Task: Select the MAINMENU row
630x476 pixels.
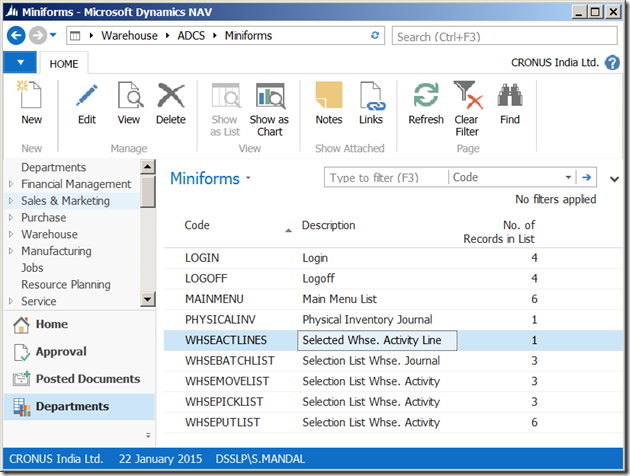Action: (393, 299)
